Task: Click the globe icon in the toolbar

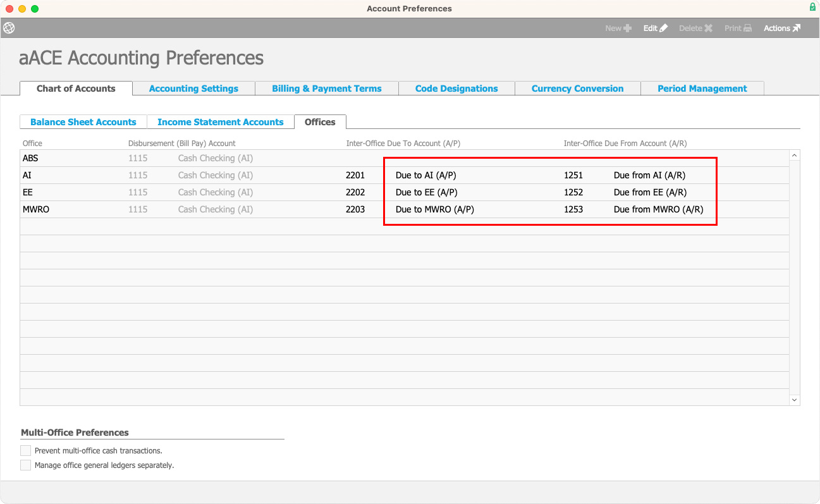Action: pyautogui.click(x=9, y=28)
